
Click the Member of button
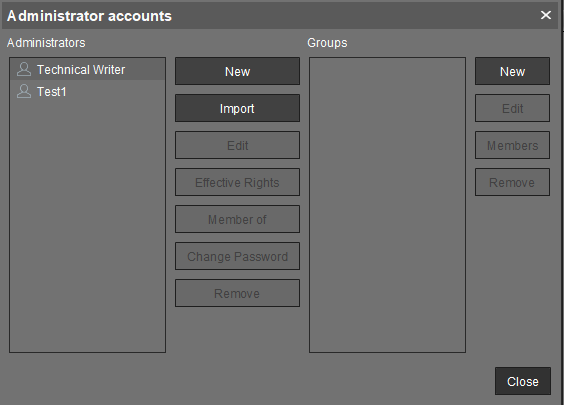click(x=237, y=219)
